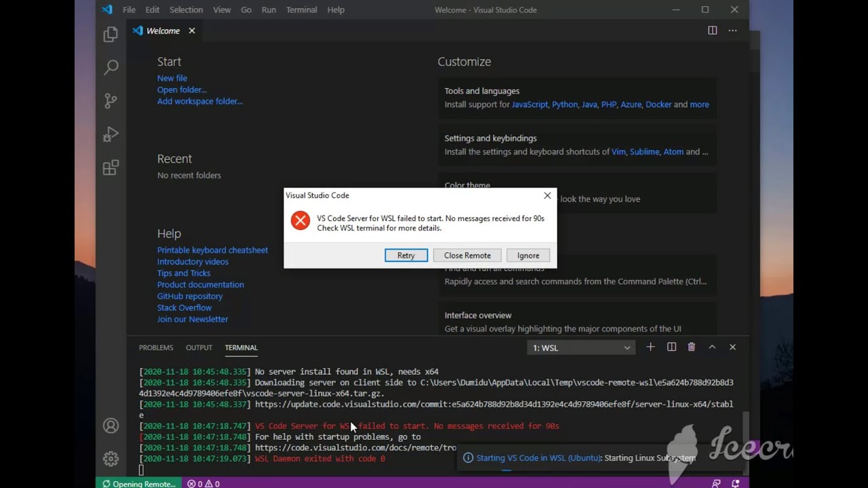
Task: Open editor More Actions ellipsis
Action: pos(732,30)
